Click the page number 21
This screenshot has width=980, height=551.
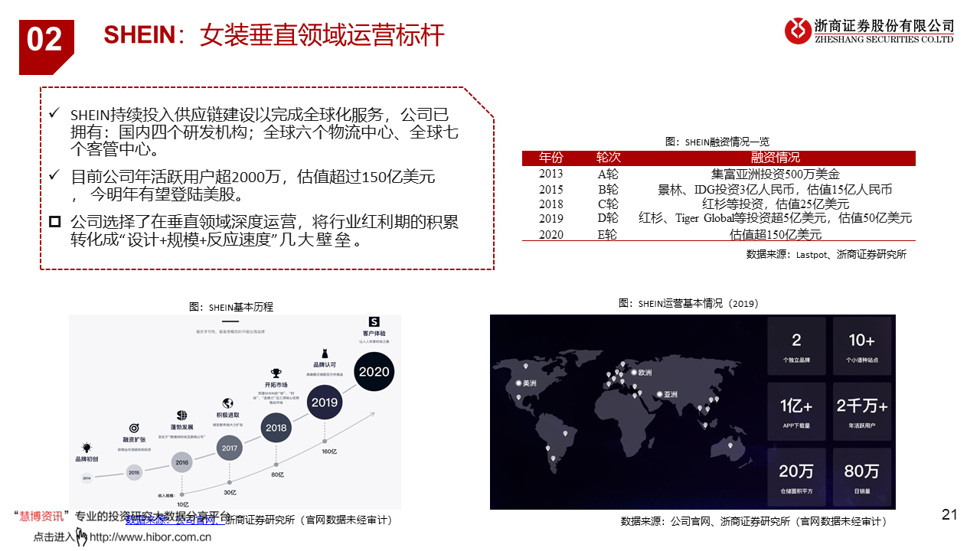click(949, 515)
